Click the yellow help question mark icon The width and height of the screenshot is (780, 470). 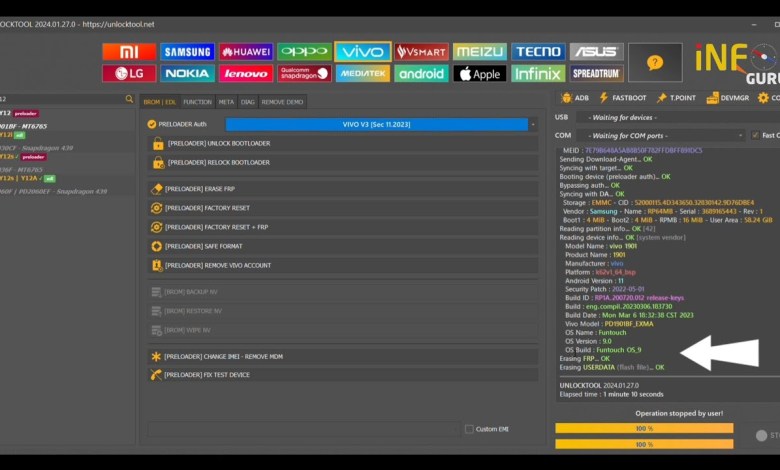[655, 62]
